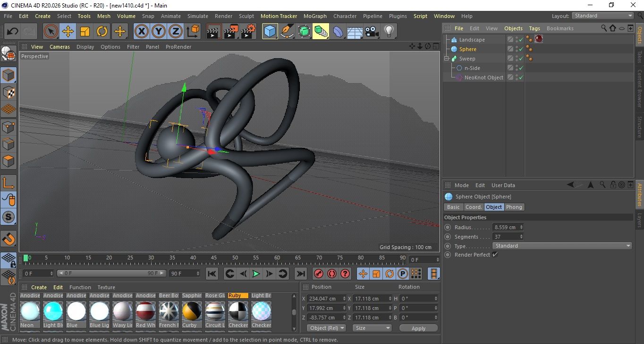Toggle the Landscape object's enable checkmark
Screen dimensions: 644x344
tap(521, 40)
